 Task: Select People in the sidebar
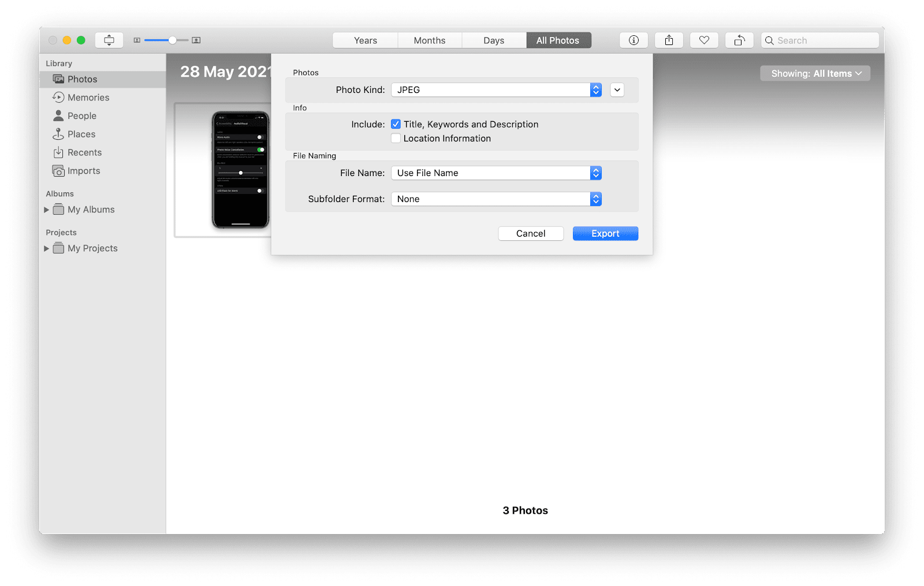point(81,116)
